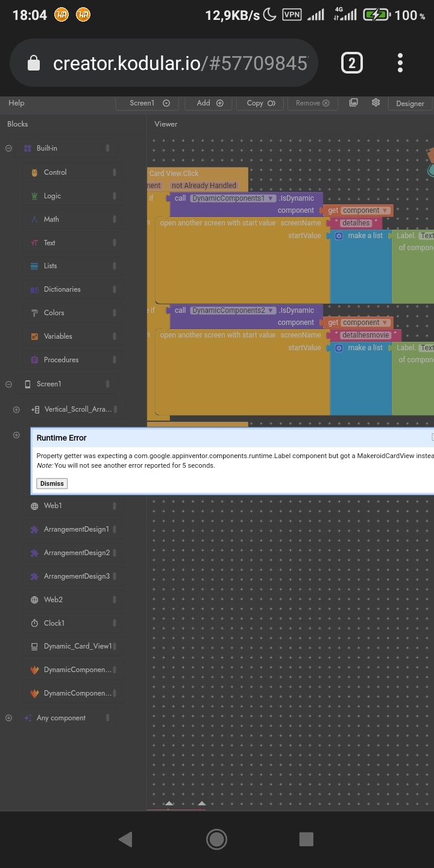Screen dimensions: 434x868
Task: Select ArrangementDesign2 component
Action: 77,553
